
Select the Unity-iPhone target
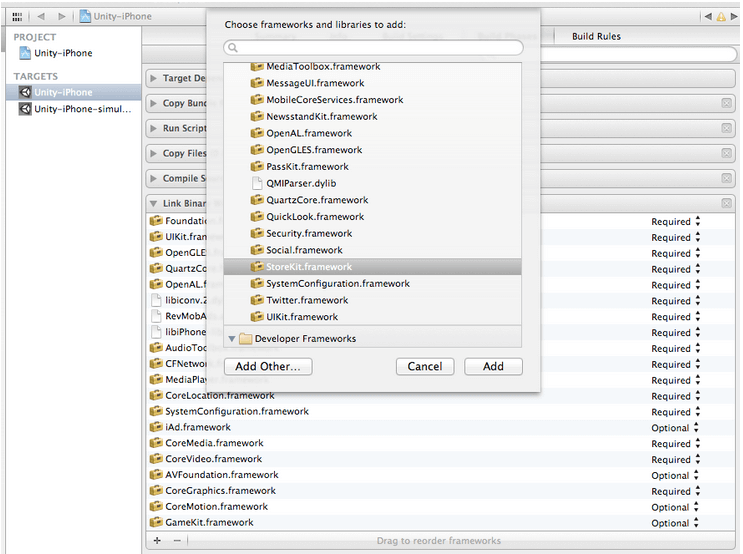pyautogui.click(x=73, y=92)
